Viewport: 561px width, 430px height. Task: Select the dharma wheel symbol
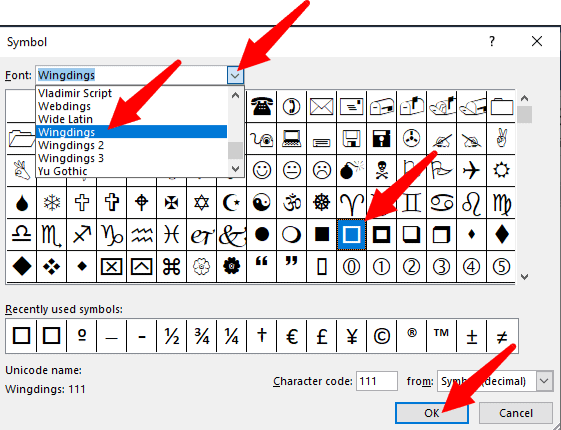(x=321, y=203)
